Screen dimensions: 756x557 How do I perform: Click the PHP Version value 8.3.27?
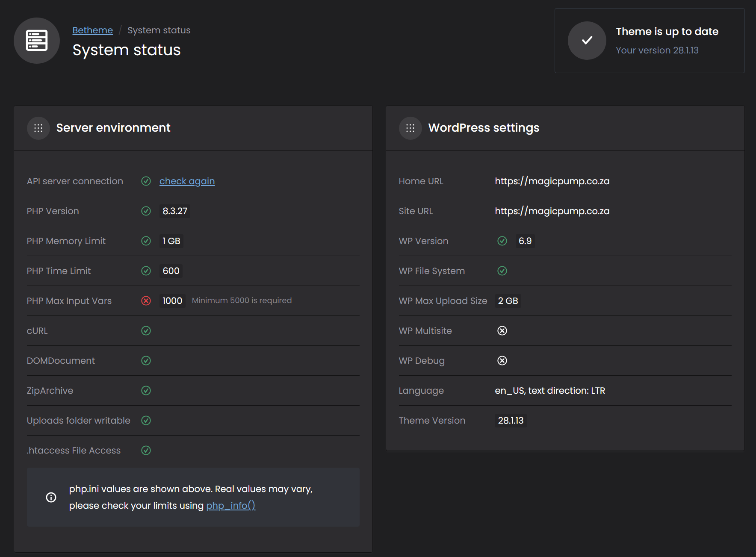click(175, 211)
